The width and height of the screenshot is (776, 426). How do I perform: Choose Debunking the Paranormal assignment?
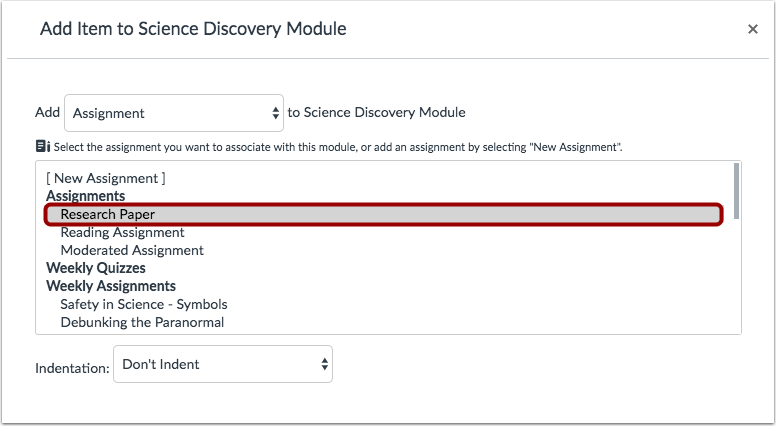pos(142,323)
